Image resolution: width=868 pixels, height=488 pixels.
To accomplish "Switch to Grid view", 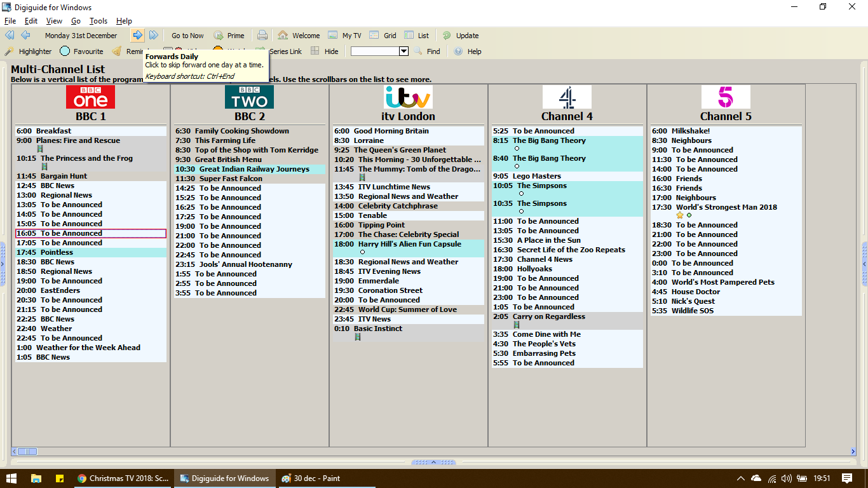I will pos(383,36).
